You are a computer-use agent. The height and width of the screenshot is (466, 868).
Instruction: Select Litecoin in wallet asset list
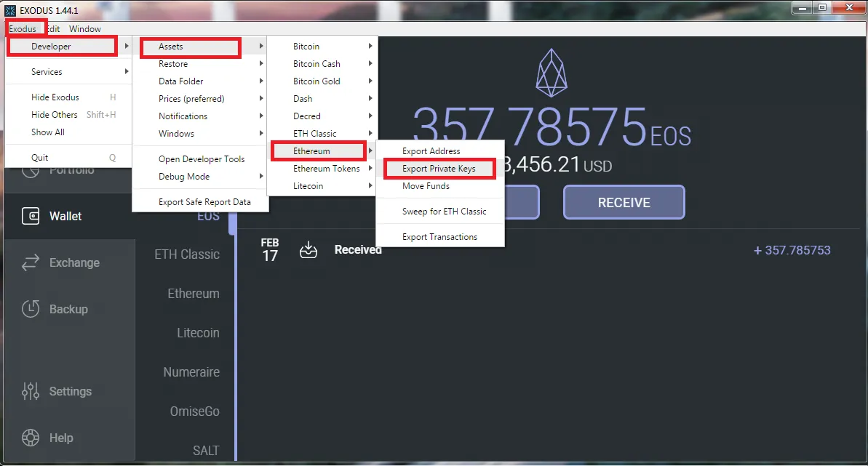tap(198, 333)
